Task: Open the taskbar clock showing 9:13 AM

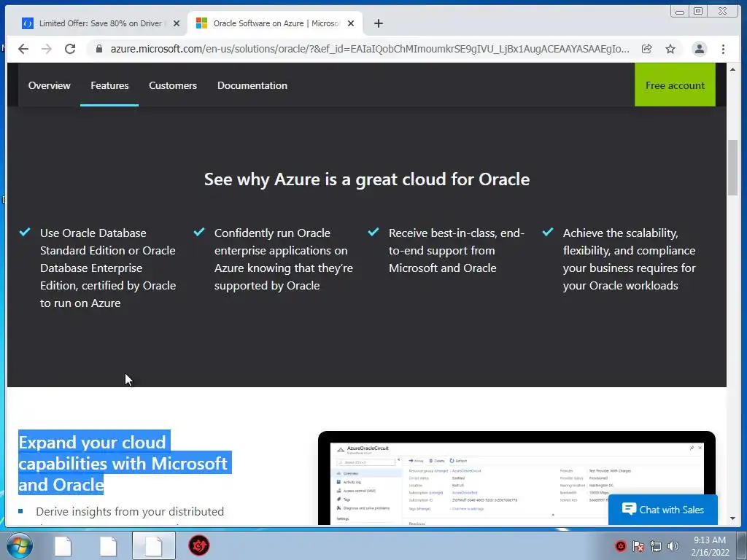Action: [710, 546]
